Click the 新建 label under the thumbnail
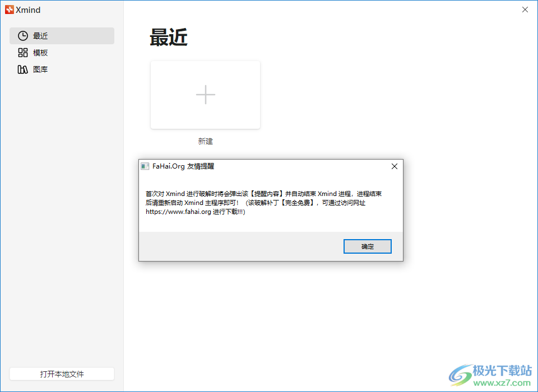This screenshot has height=392, width=538. click(x=205, y=141)
